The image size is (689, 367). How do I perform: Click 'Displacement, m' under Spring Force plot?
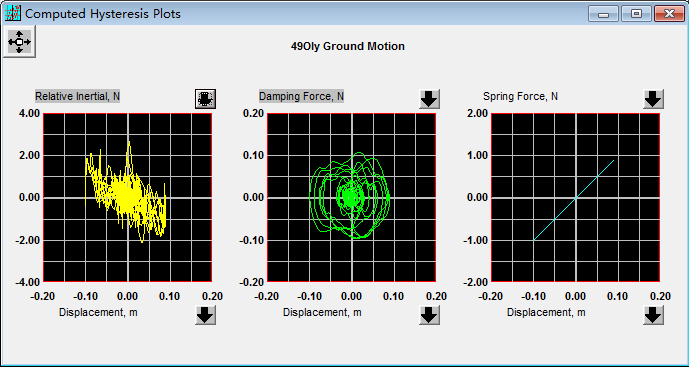pos(546,312)
